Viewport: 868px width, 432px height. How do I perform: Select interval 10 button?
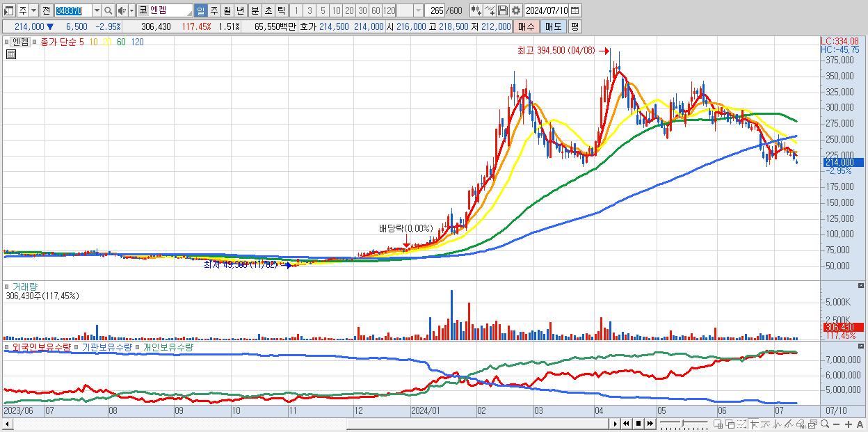[x=336, y=10]
